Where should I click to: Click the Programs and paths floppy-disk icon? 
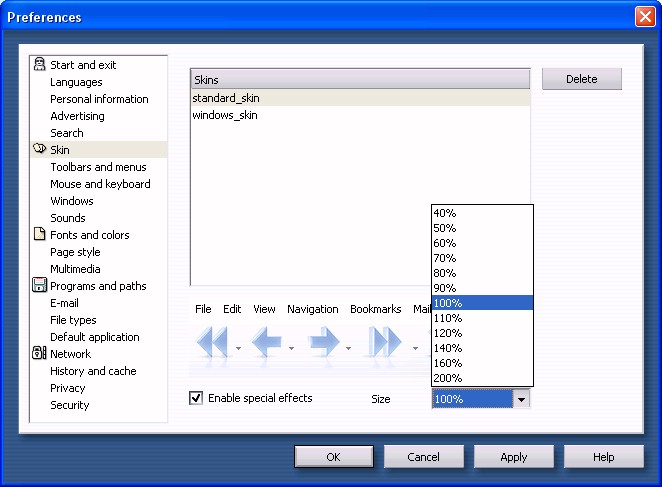39,286
